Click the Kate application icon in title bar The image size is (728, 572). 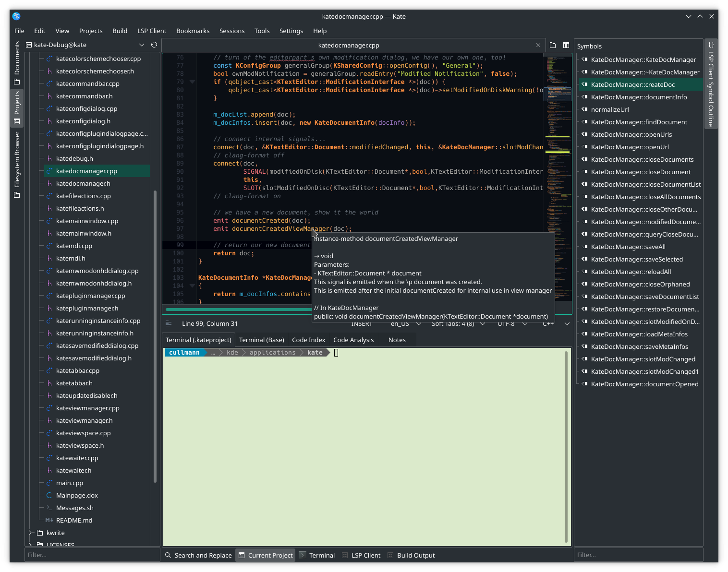[16, 16]
